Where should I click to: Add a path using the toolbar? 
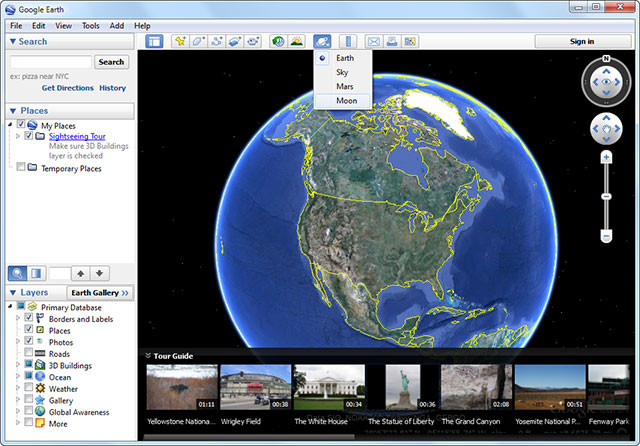(x=217, y=41)
